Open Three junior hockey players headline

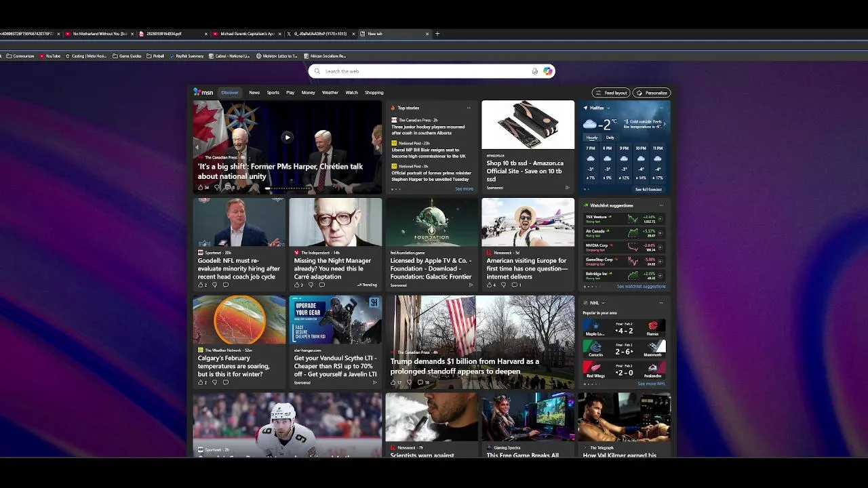tap(428, 129)
